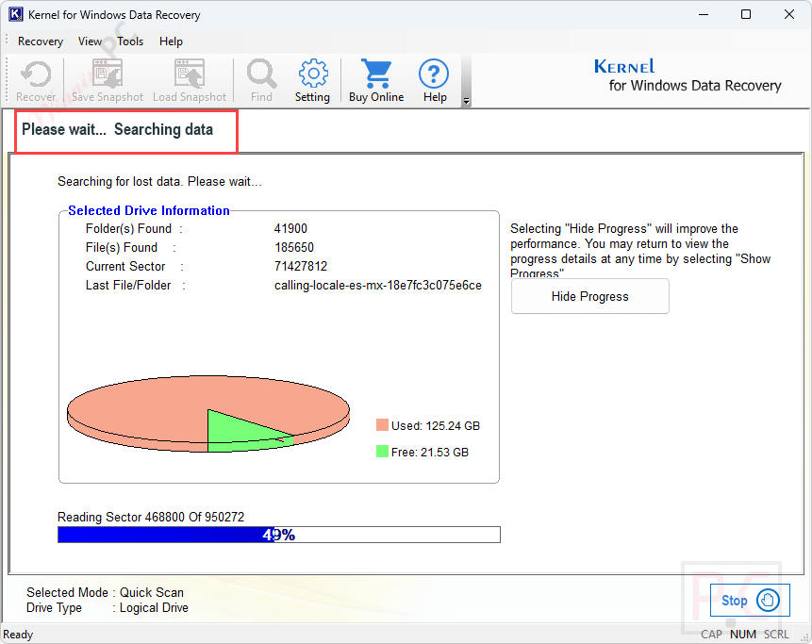This screenshot has width=812, height=644.
Task: Open the Help question mark icon
Action: pyautogui.click(x=434, y=80)
